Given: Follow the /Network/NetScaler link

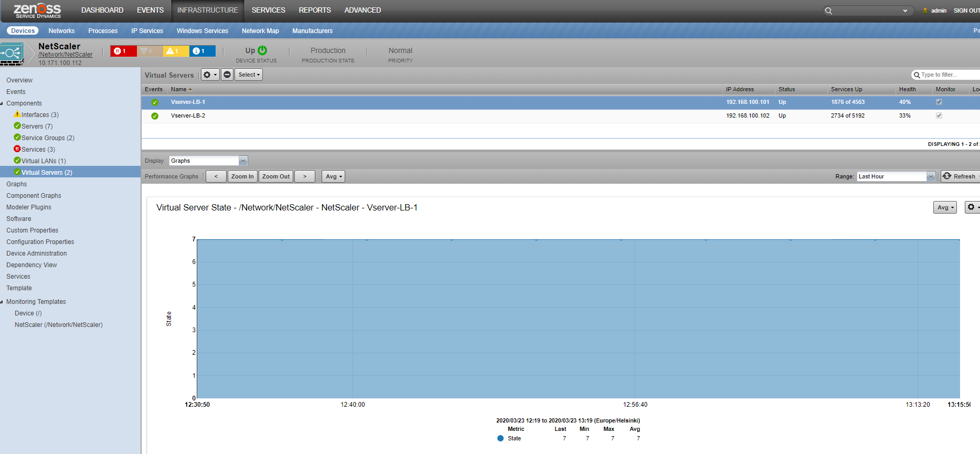Looking at the screenshot, I should pos(65,55).
